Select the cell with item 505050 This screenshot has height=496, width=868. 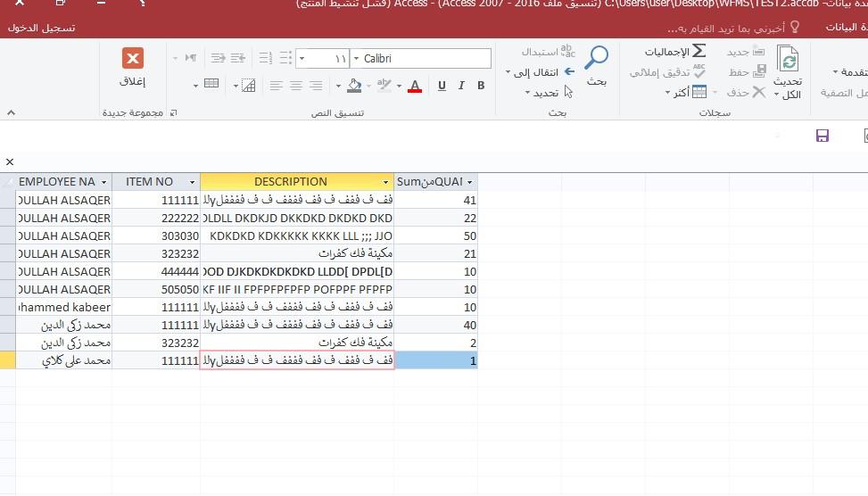coord(156,289)
